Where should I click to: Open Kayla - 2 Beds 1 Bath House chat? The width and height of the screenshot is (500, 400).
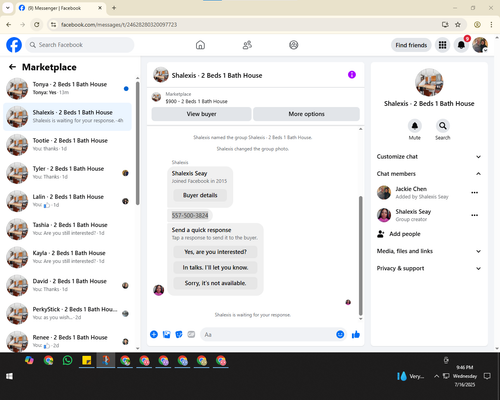click(67, 257)
